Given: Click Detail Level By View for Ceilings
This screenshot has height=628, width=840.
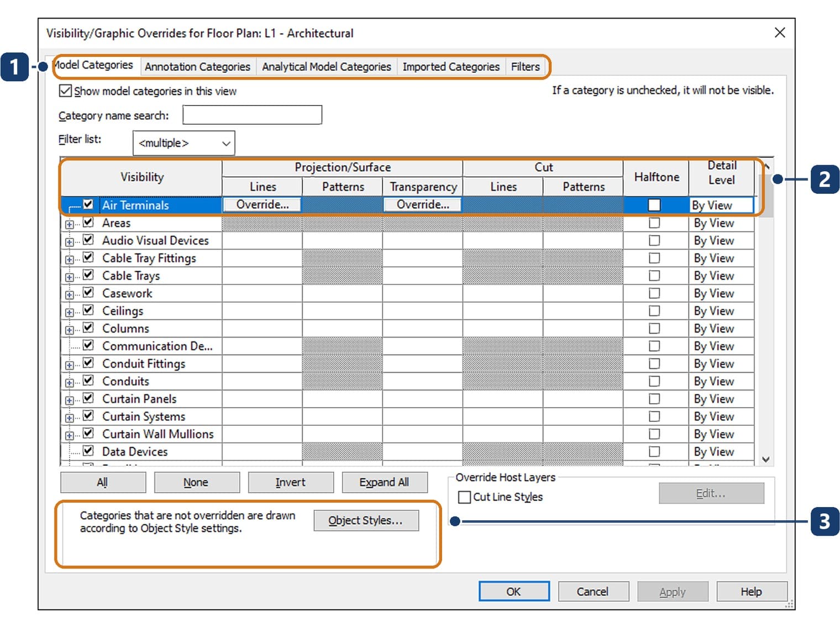Looking at the screenshot, I should pos(721,311).
